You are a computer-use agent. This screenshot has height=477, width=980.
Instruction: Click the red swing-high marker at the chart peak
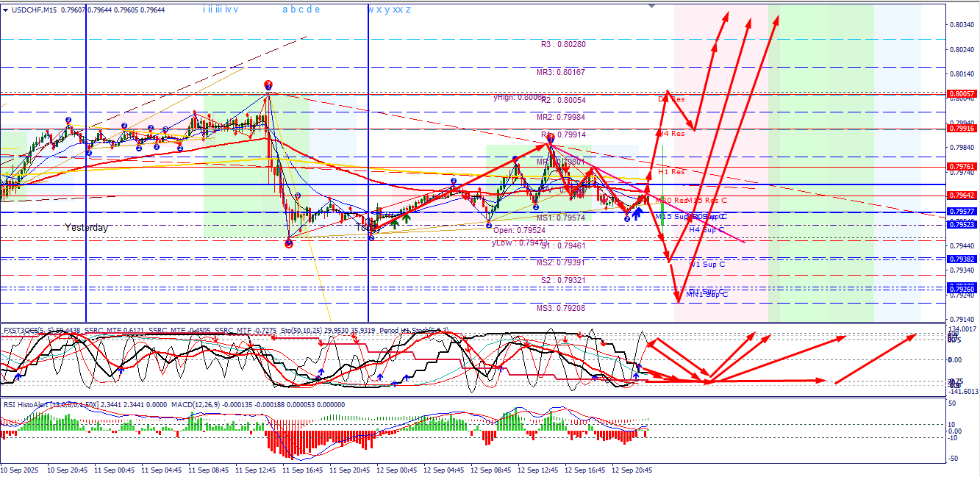click(268, 85)
